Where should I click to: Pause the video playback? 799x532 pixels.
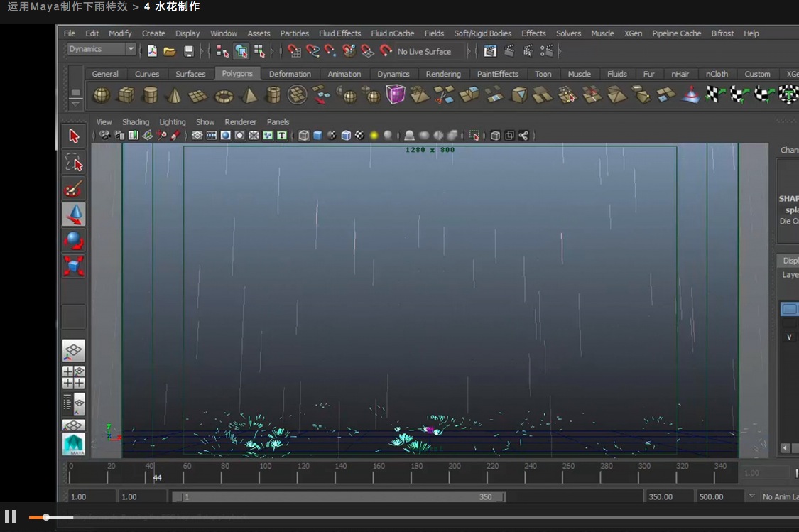(10, 516)
